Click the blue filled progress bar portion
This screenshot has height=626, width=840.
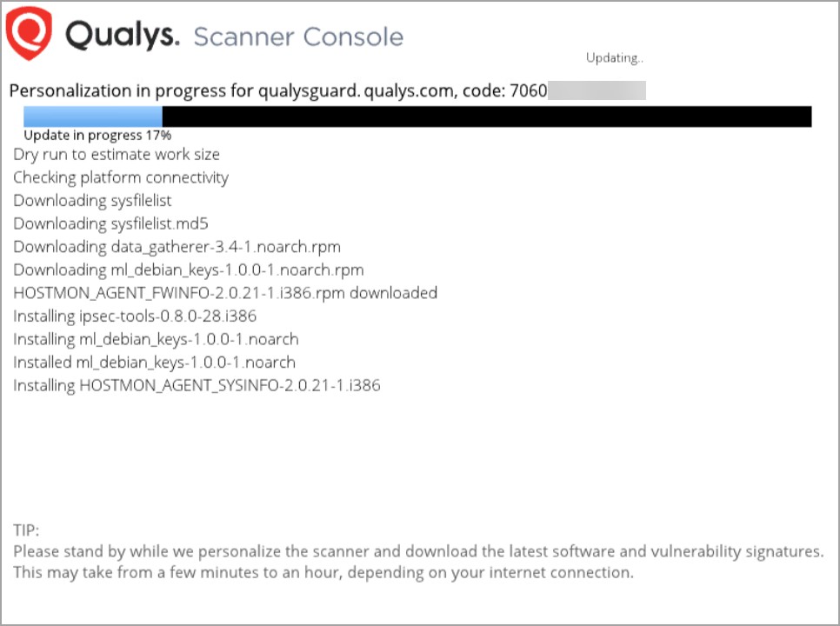[93, 117]
